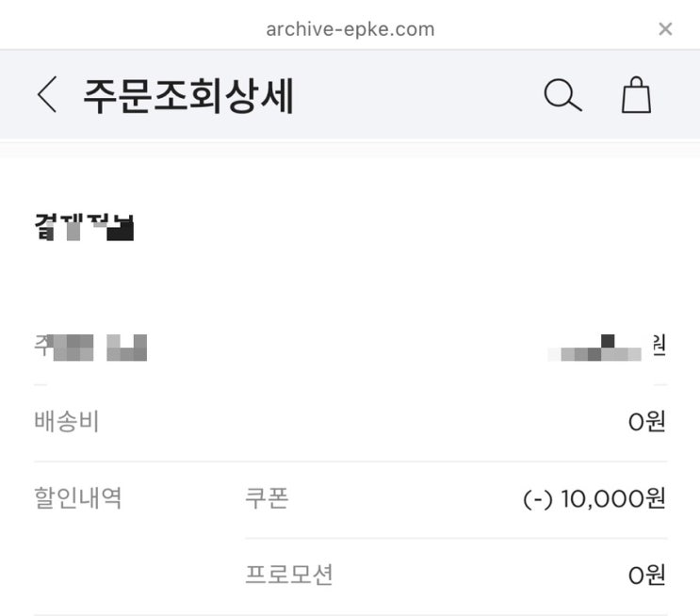This screenshot has width=700, height=616.
Task: Close the in-app browser with the X
Action: pos(665,29)
